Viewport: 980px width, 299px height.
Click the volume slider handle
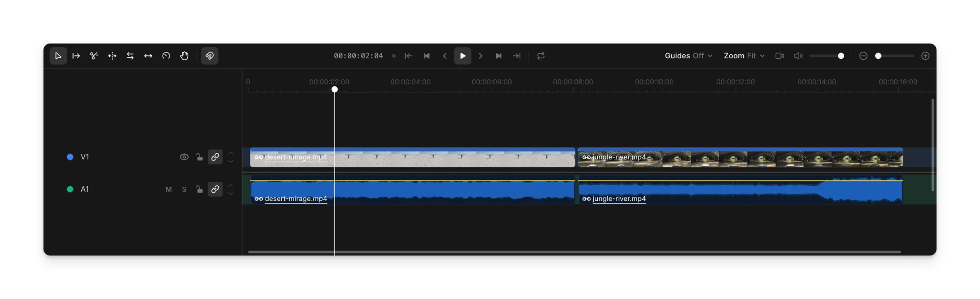841,56
